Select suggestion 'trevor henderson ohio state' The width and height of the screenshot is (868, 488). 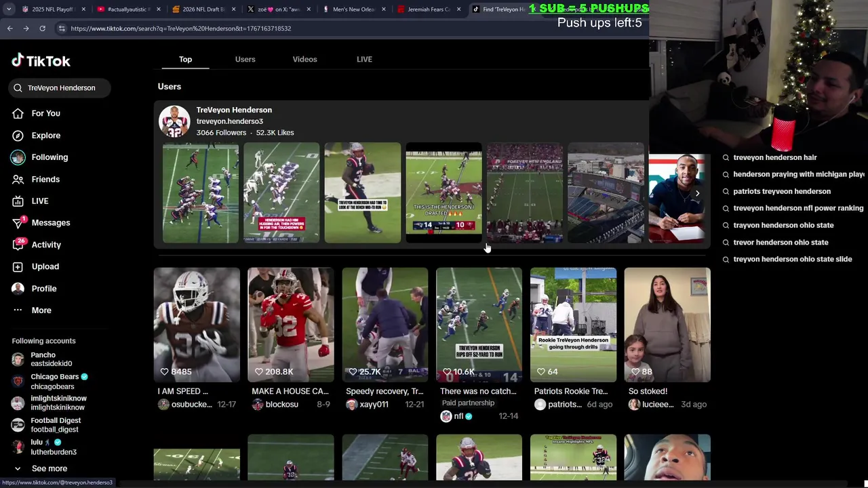pos(781,242)
